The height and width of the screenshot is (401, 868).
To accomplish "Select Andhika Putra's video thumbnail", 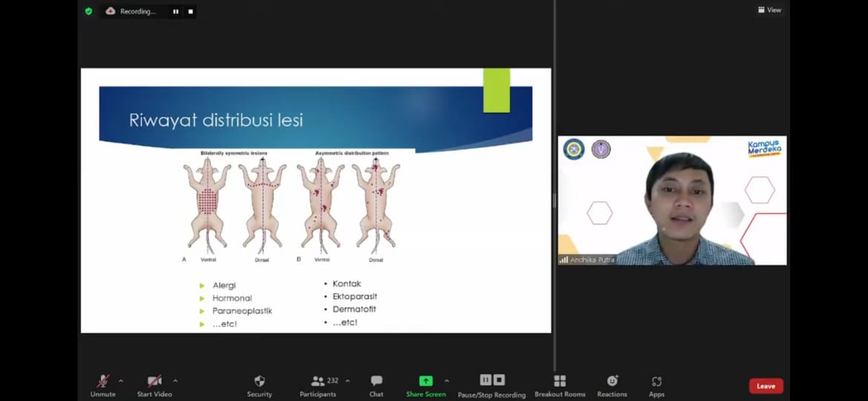I will coord(672,200).
